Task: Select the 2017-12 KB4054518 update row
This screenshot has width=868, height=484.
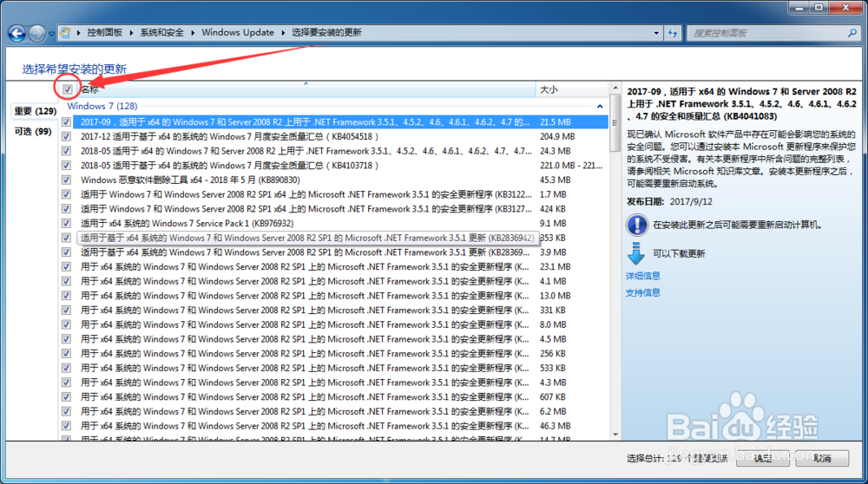Action: pyautogui.click(x=334, y=136)
